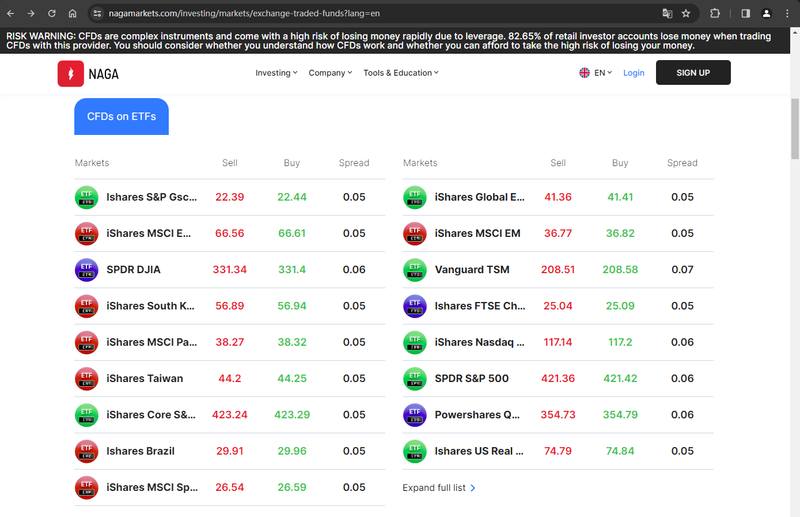Open browser home page
This screenshot has width=800, height=517.
[x=72, y=13]
